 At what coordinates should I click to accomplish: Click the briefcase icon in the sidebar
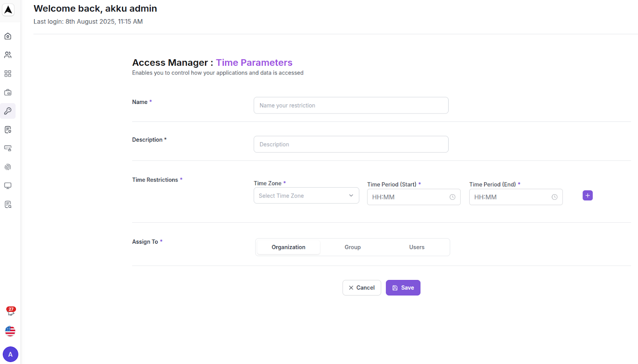pos(8,92)
